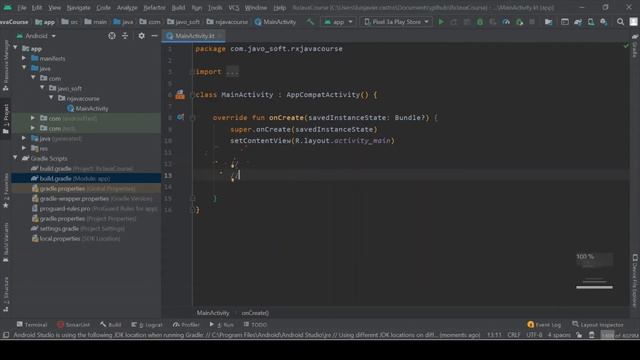Click the Debug app bug icon

point(480,22)
